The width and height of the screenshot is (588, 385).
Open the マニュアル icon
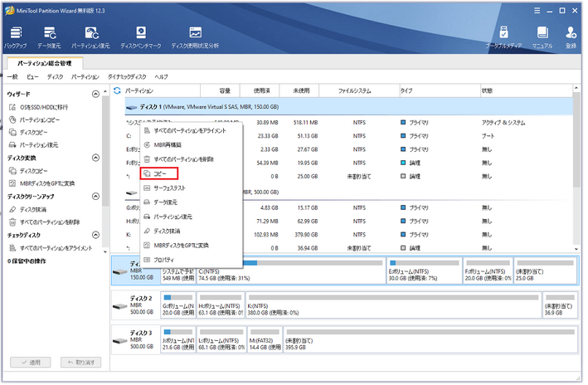(x=542, y=37)
